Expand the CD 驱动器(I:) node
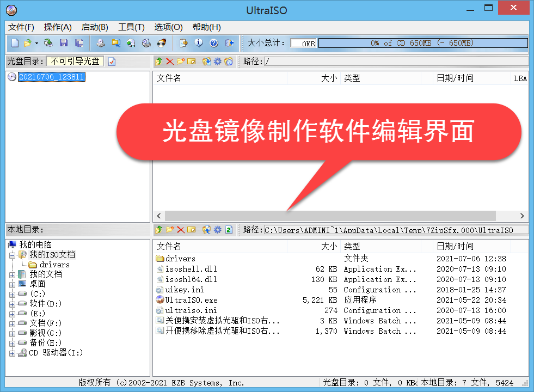 [x=13, y=353]
